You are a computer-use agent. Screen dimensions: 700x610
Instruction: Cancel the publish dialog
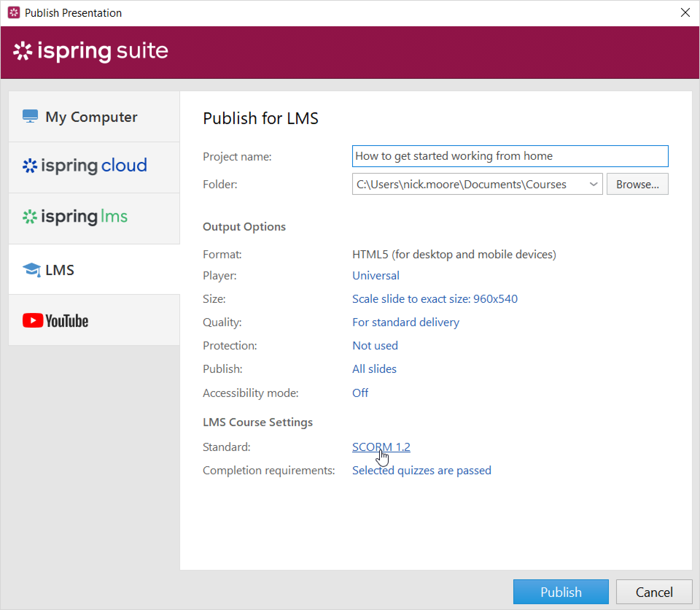click(x=654, y=592)
